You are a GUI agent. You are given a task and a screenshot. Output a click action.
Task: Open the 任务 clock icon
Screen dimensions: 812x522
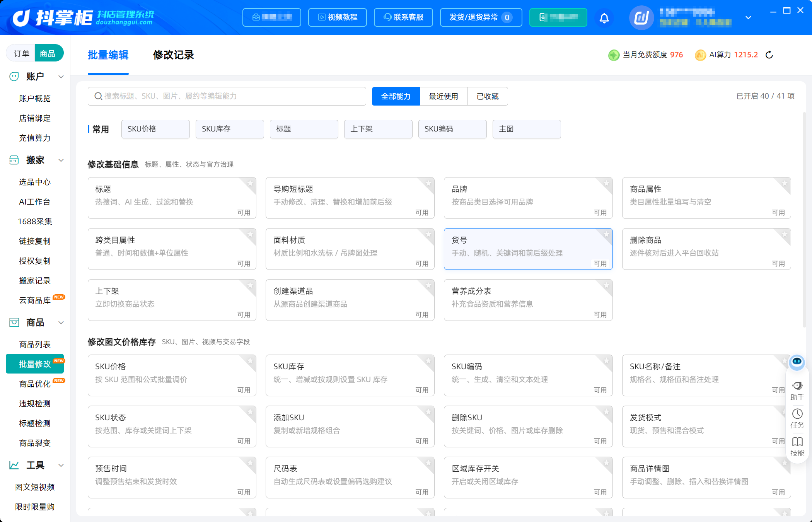pos(797,418)
